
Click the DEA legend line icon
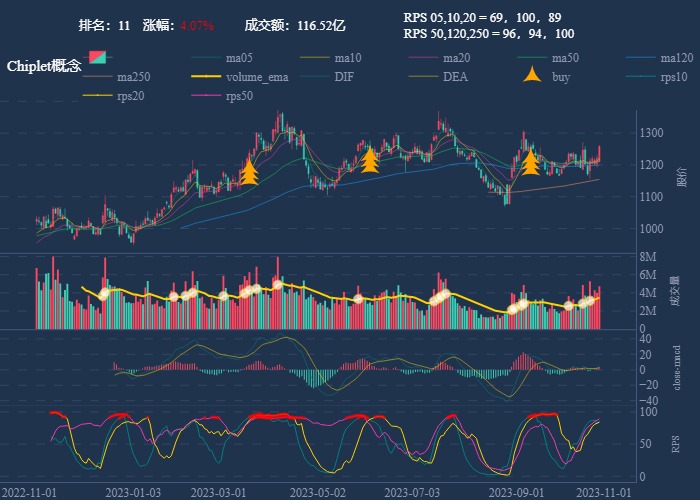[423, 77]
